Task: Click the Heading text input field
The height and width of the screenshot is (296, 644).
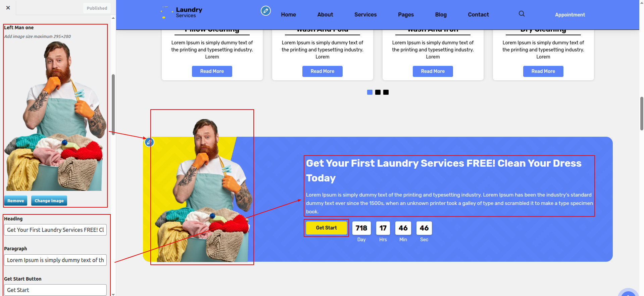Action: point(55,230)
